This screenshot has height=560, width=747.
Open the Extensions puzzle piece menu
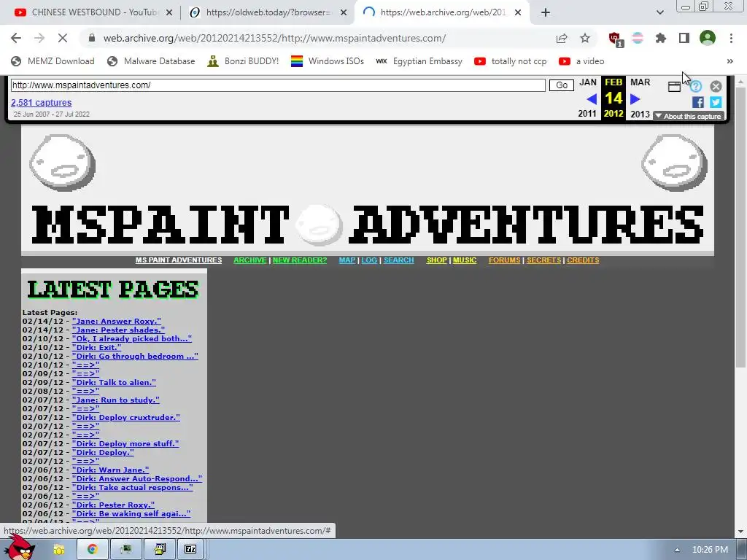tap(661, 38)
